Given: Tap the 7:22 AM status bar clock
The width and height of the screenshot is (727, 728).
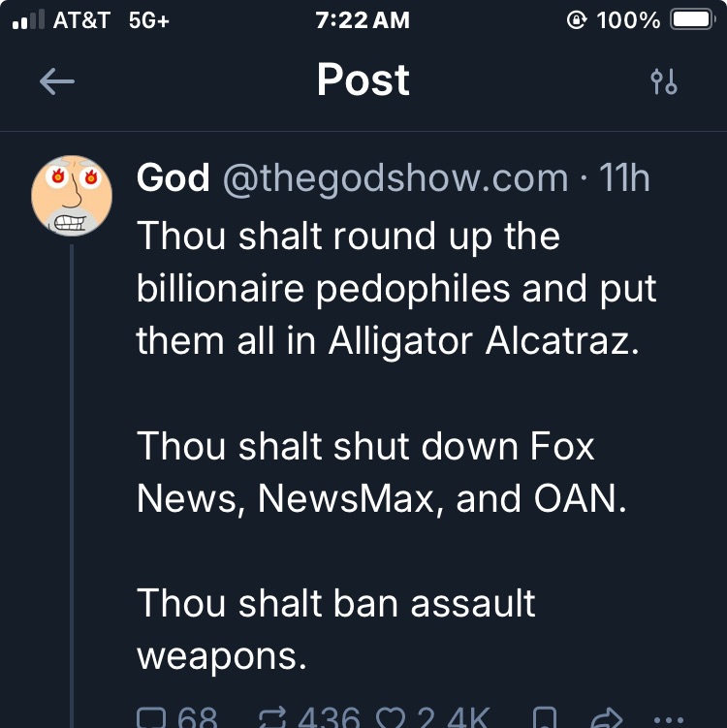Looking at the screenshot, I should click(363, 20).
